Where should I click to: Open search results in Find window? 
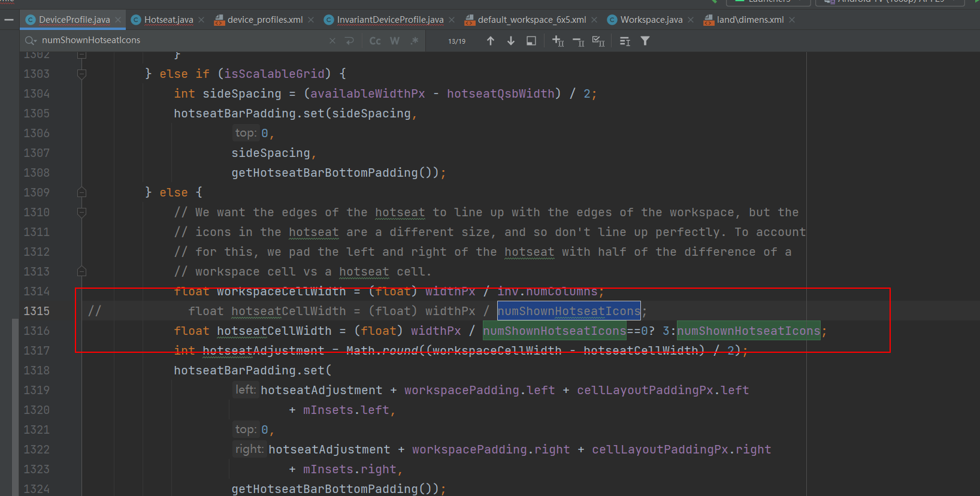click(531, 41)
